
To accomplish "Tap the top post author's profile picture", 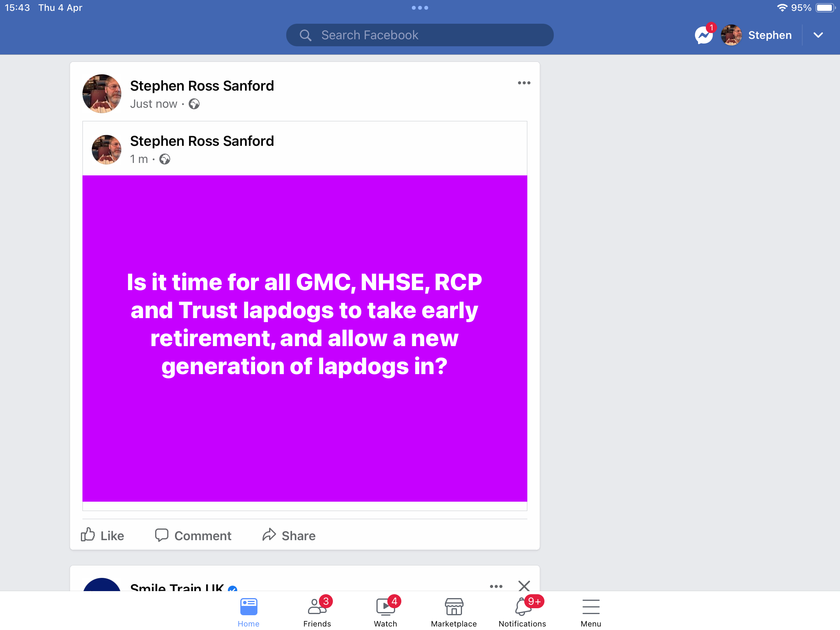I will pos(102,94).
